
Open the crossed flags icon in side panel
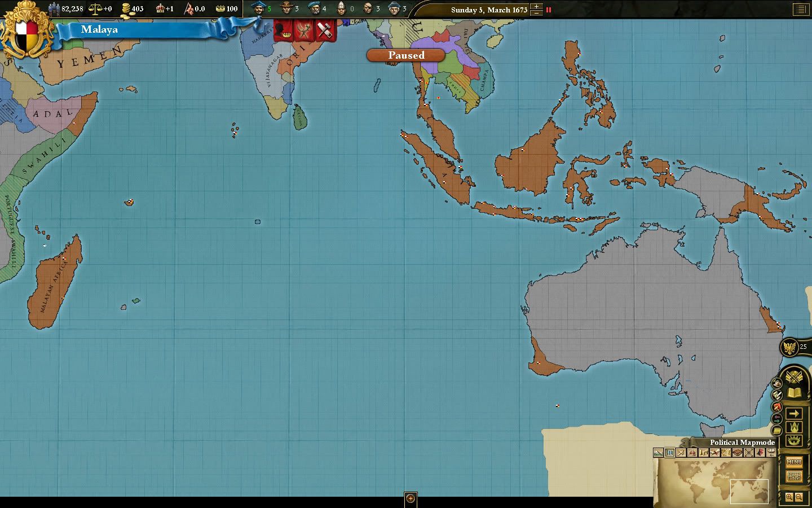(794, 376)
